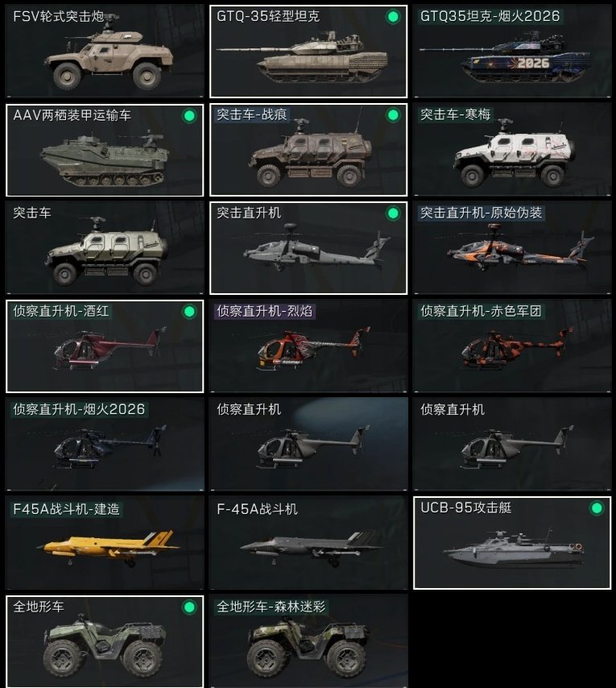
Task: Select the yellow F45A战斗机-建造 jet
Action: pyautogui.click(x=105, y=543)
